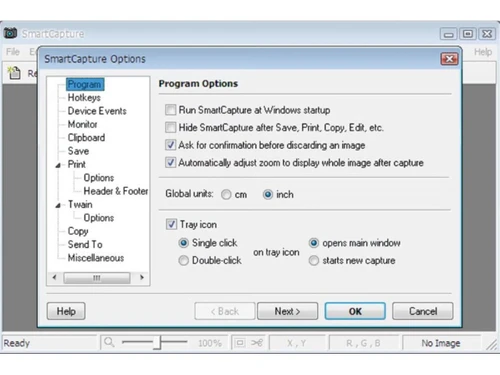Maximize the SmartCapture main window
Image resolution: width=500 pixels, height=375 pixels.
point(468,34)
